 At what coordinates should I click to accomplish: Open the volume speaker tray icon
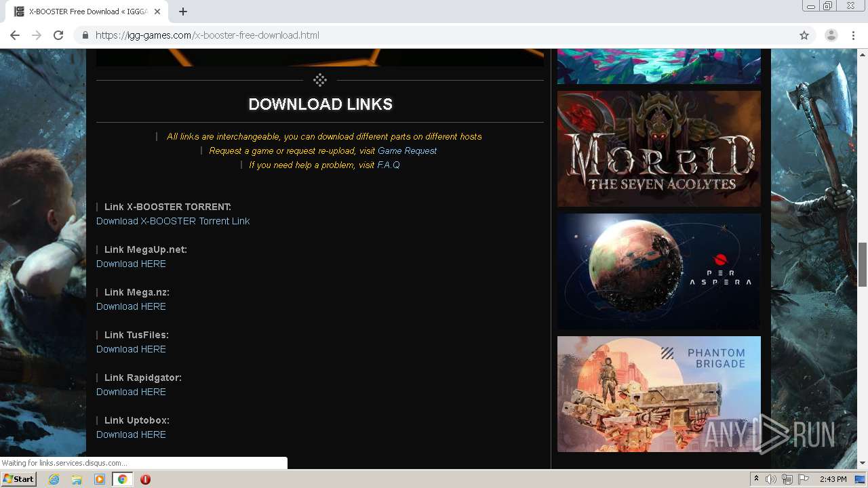771,479
